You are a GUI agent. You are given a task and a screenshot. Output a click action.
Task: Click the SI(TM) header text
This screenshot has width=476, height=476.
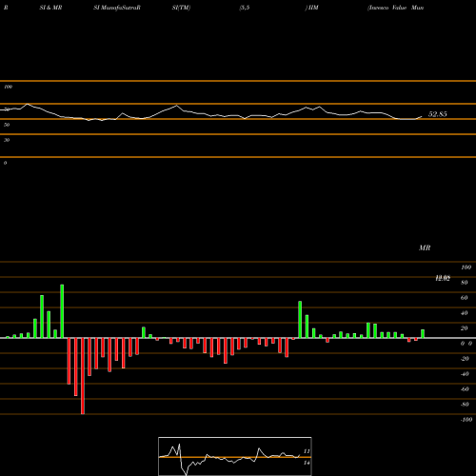pyautogui.click(x=181, y=8)
